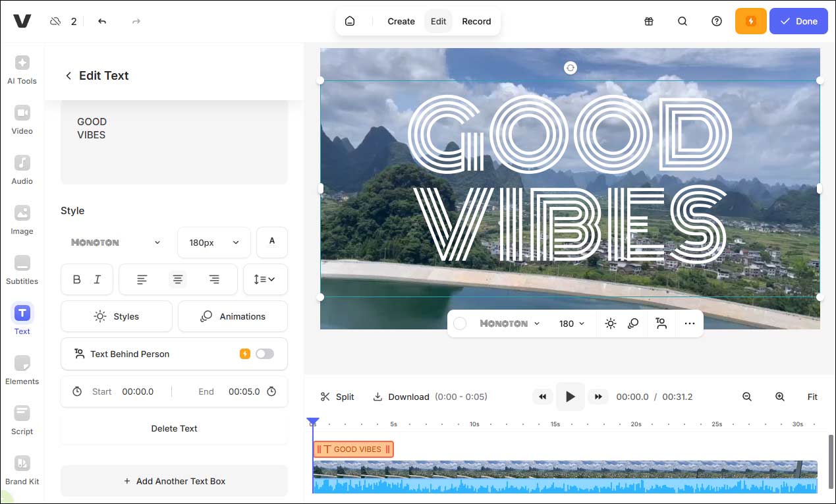Open the gift promotions icon
This screenshot has height=504, width=836.
tap(649, 21)
